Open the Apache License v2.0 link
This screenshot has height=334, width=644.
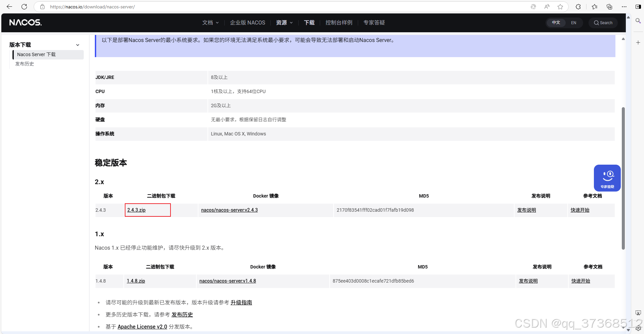(142, 327)
